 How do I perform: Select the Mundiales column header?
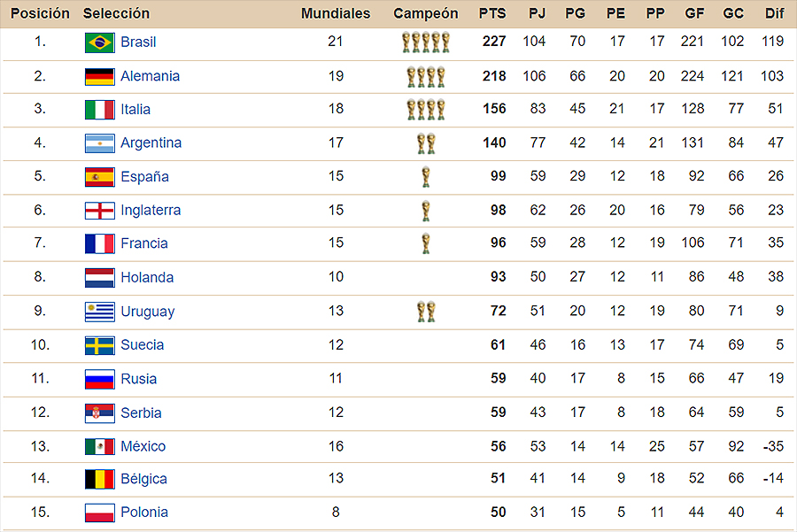336,13
